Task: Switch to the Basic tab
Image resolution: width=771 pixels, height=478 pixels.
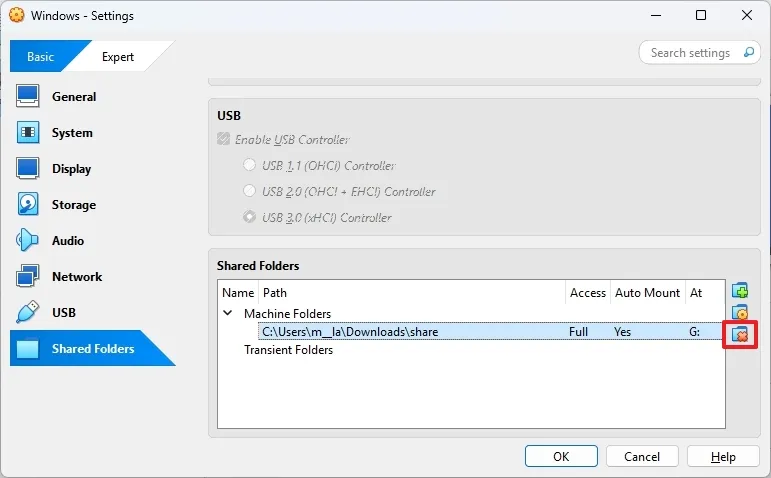Action: click(x=40, y=57)
